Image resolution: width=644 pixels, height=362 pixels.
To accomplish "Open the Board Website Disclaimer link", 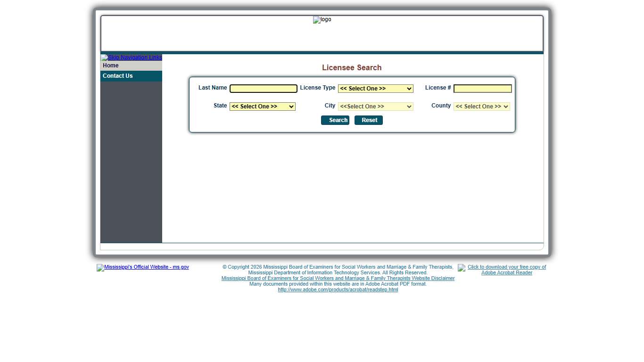I will click(338, 279).
